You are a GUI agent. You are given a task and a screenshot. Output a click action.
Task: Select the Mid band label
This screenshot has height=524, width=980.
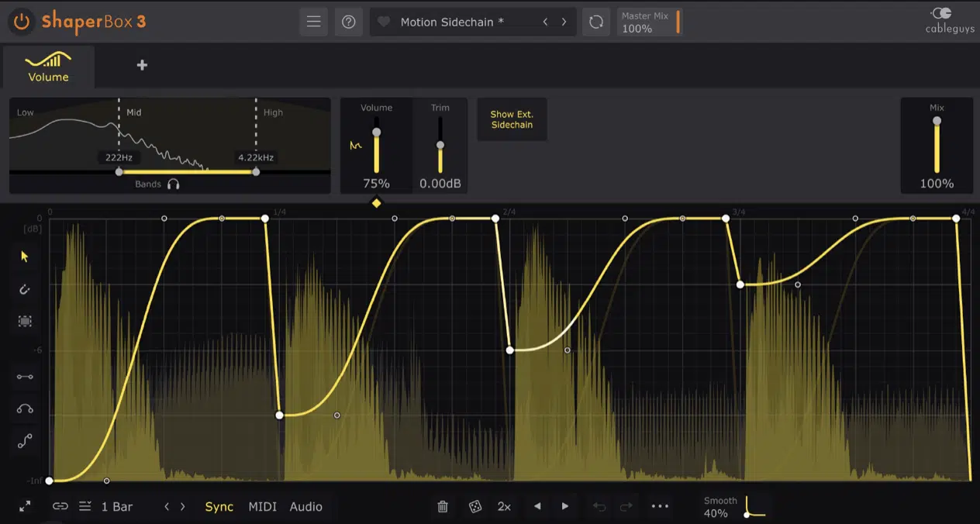134,112
